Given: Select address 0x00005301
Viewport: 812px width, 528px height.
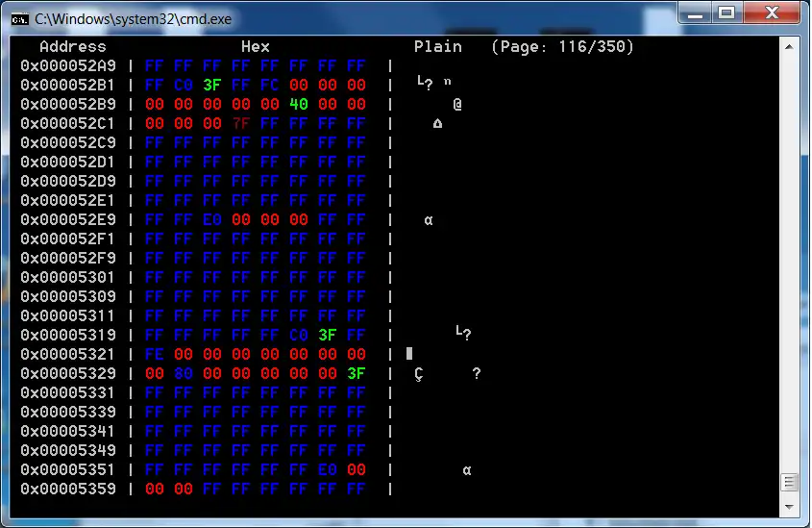Looking at the screenshot, I should 68,277.
